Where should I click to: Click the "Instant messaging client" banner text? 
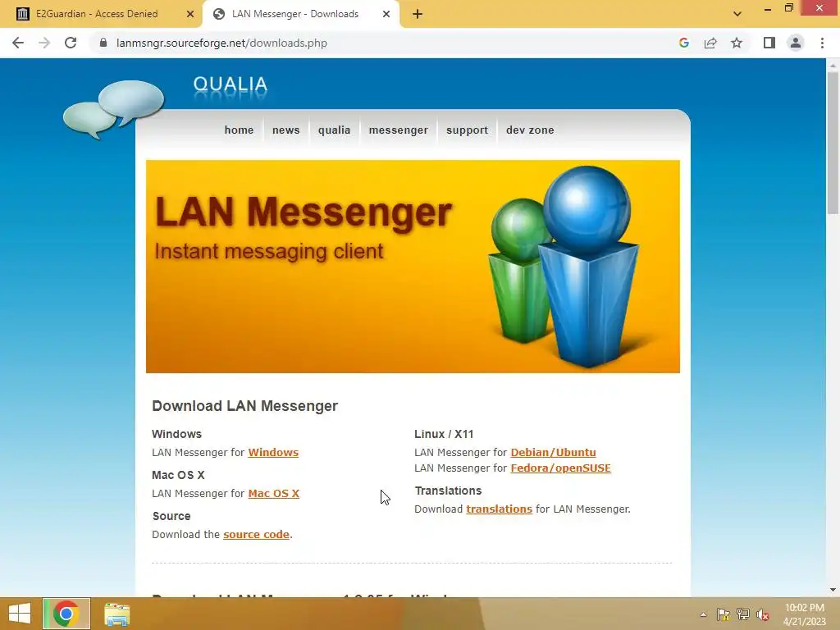(x=269, y=251)
